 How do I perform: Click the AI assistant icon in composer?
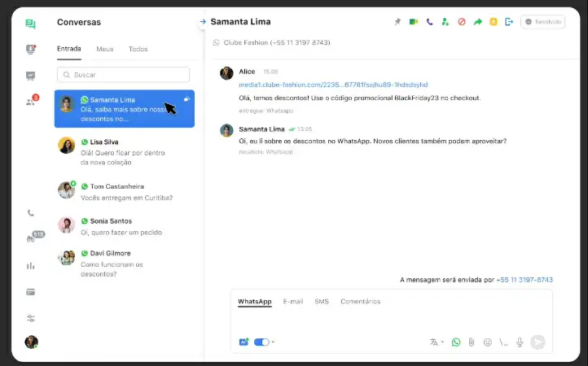pyautogui.click(x=244, y=342)
